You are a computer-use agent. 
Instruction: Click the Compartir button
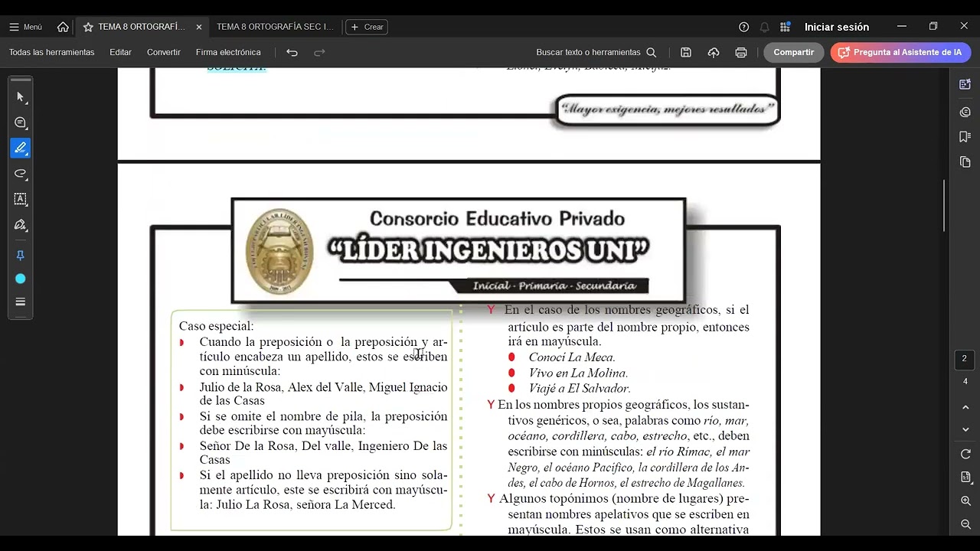793,52
